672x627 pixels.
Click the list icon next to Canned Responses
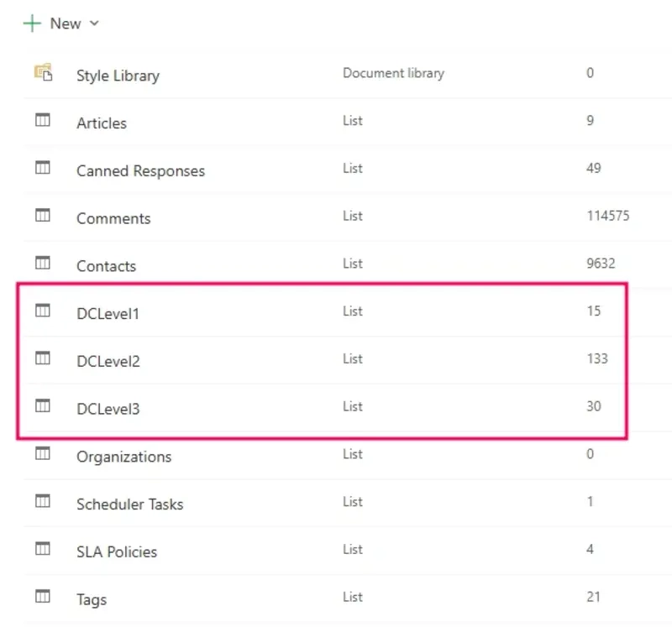tap(42, 168)
